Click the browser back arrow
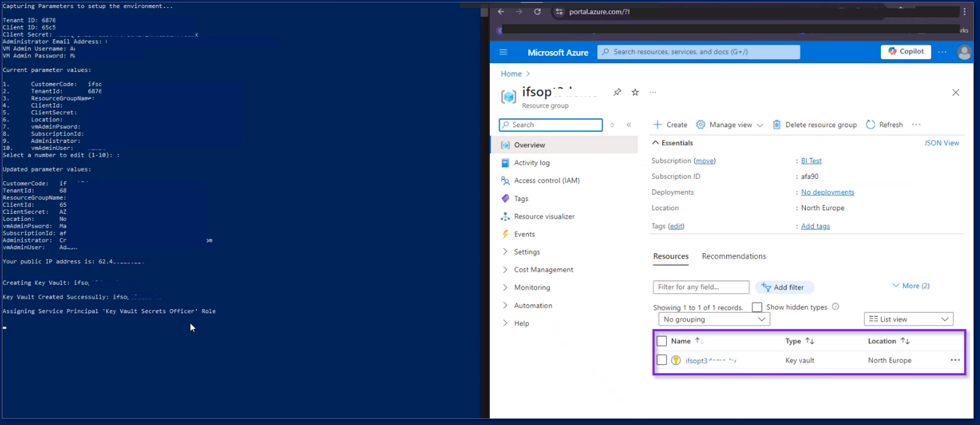The image size is (980, 425). pos(501,12)
